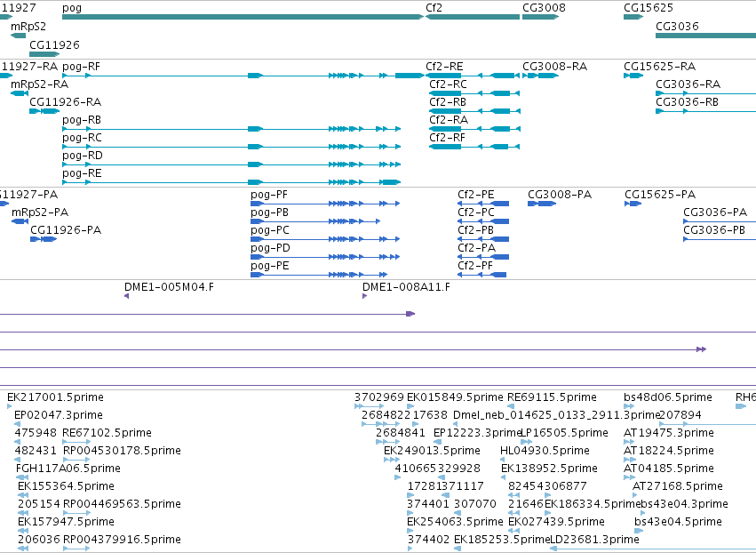Select the Cf2-RC transcript label
This screenshot has height=553, width=756.
(448, 84)
